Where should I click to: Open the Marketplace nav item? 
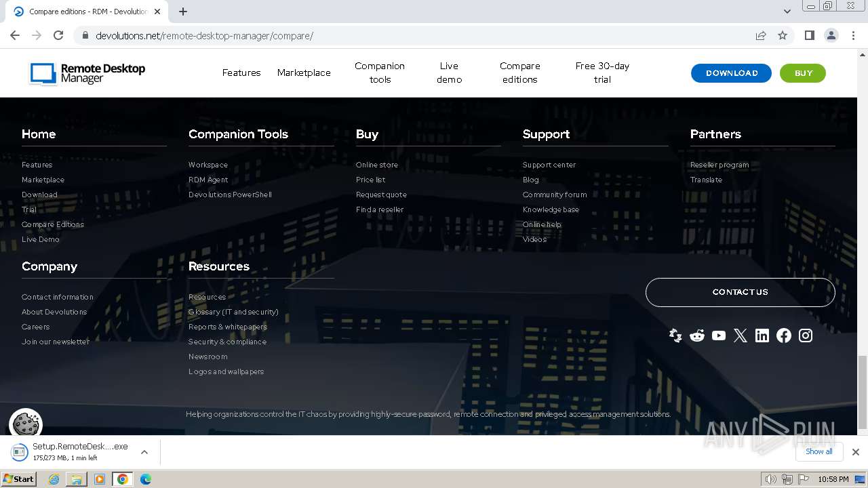[304, 73]
